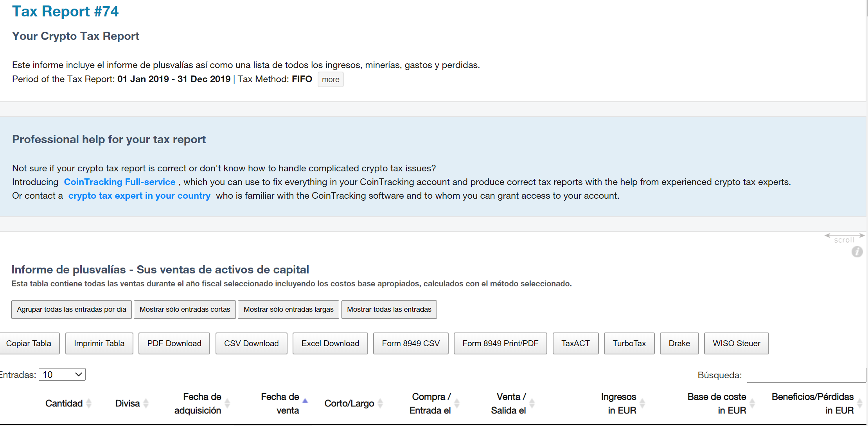Sort table by Cantidad column arrows
The width and height of the screenshot is (868, 426).
pos(89,403)
